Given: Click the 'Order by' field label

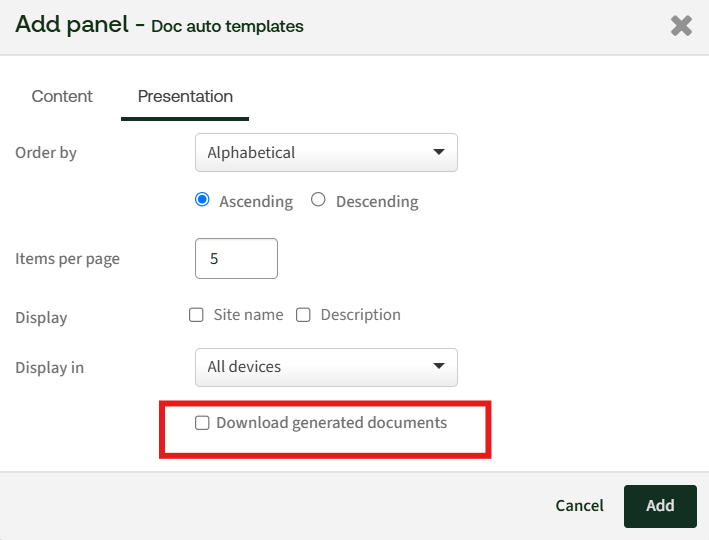Looking at the screenshot, I should pyautogui.click(x=46, y=153).
